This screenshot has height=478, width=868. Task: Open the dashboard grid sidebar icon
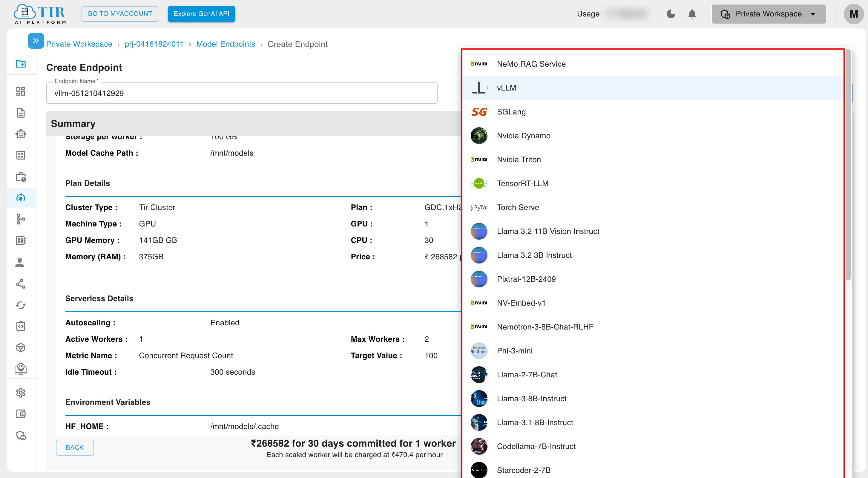click(21, 91)
